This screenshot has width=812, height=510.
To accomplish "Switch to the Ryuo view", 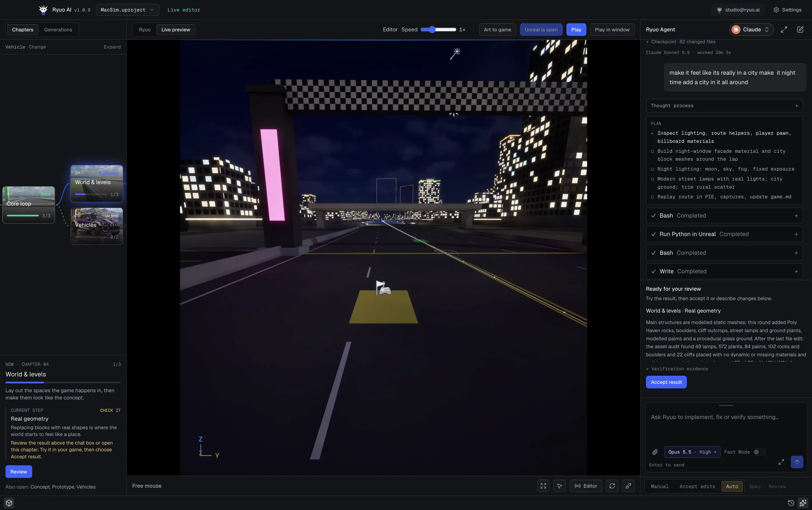I will pos(144,30).
